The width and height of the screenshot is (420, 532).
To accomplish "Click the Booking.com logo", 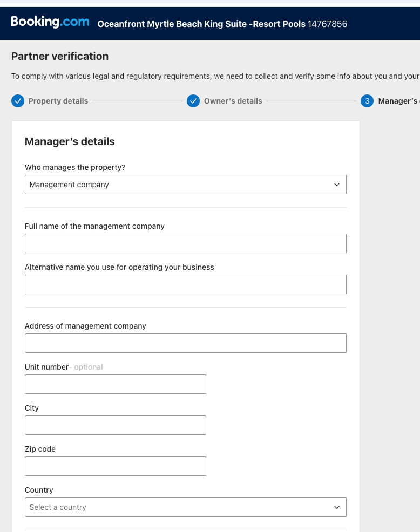I will click(x=50, y=22).
